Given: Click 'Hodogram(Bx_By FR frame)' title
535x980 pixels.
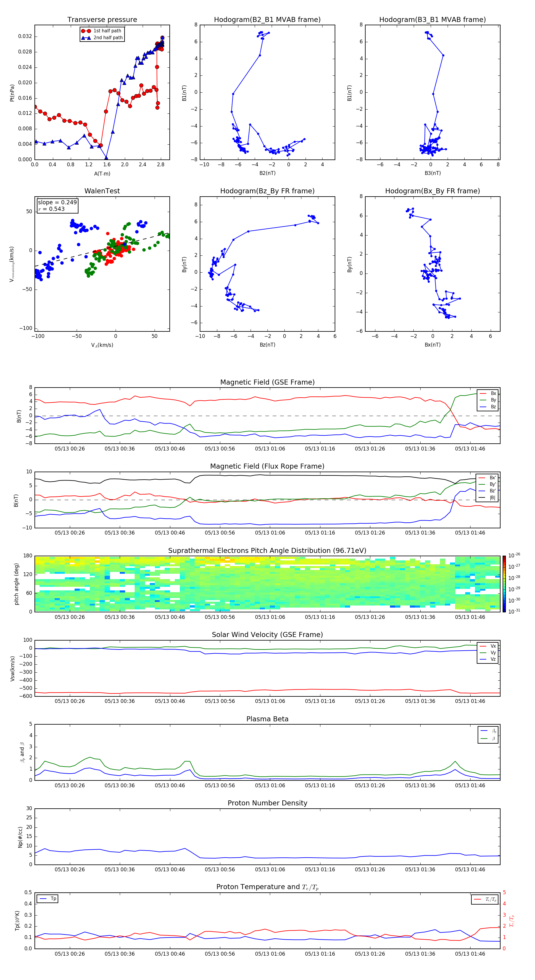Looking at the screenshot, I should (x=432, y=191).
